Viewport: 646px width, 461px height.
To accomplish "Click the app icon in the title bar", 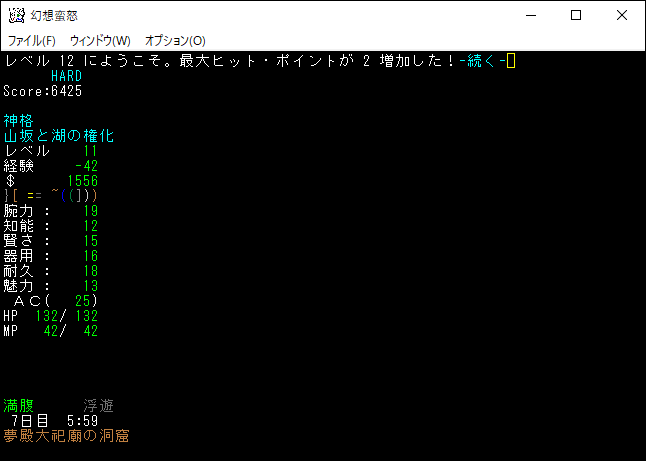I will point(16,15).
